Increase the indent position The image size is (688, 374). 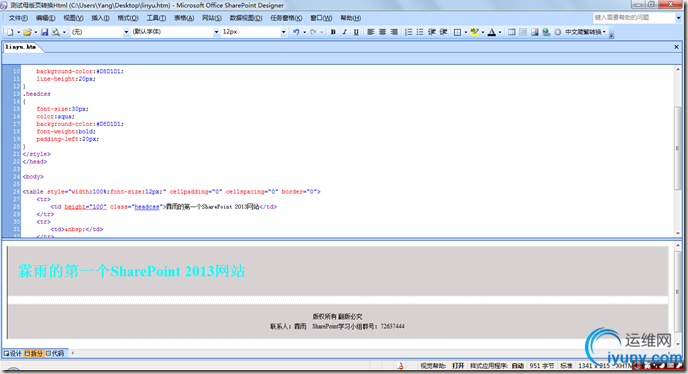443,32
